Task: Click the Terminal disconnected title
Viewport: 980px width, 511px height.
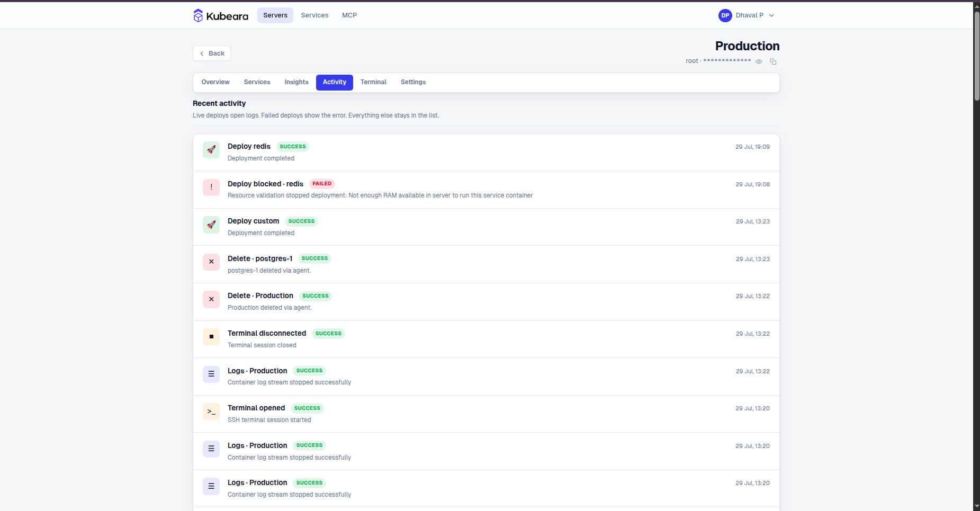Action: [267, 333]
